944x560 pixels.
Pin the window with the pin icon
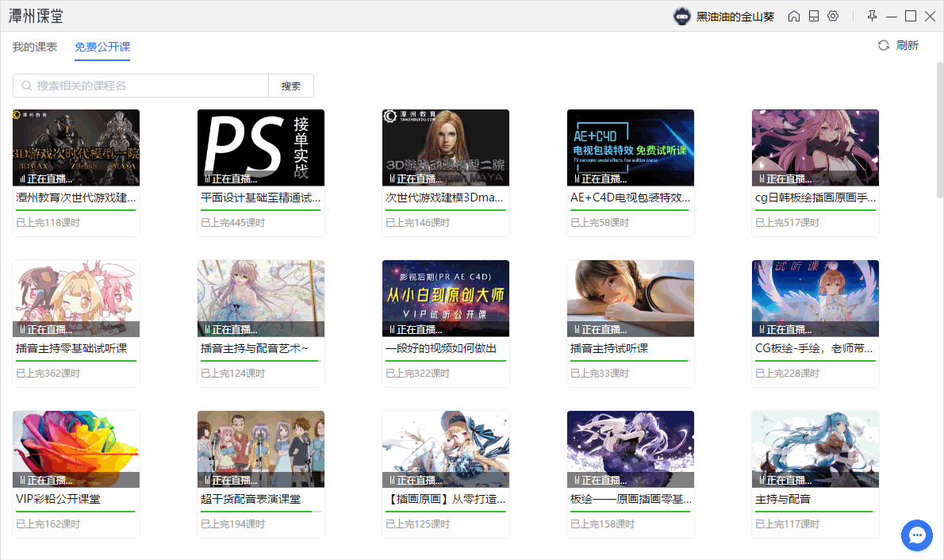(872, 16)
